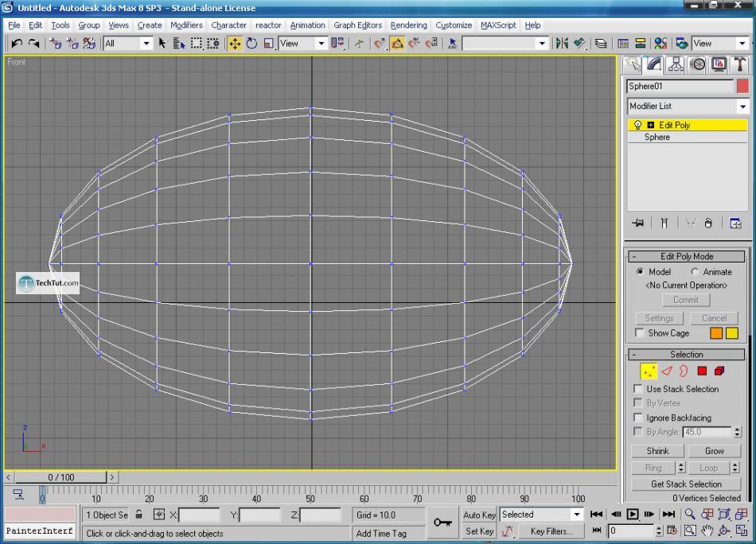The height and width of the screenshot is (544, 756).
Task: Click the orange cage color swatch
Action: pyautogui.click(x=716, y=333)
